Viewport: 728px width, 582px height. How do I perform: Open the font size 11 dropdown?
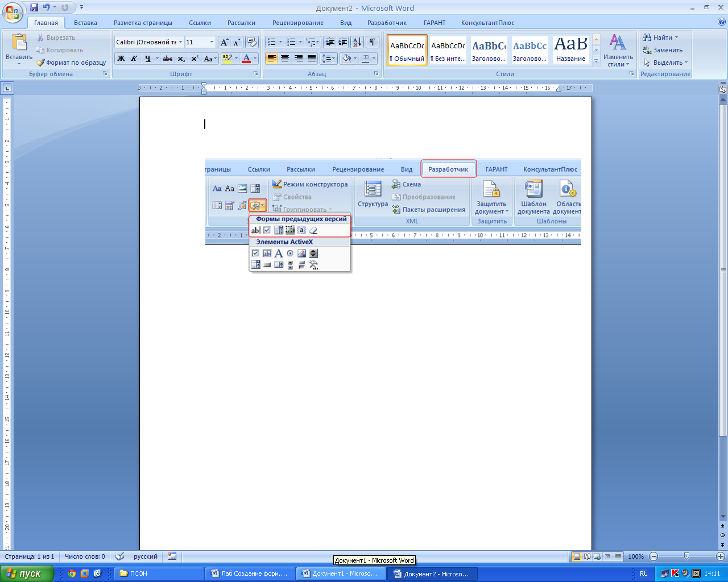tap(212, 42)
